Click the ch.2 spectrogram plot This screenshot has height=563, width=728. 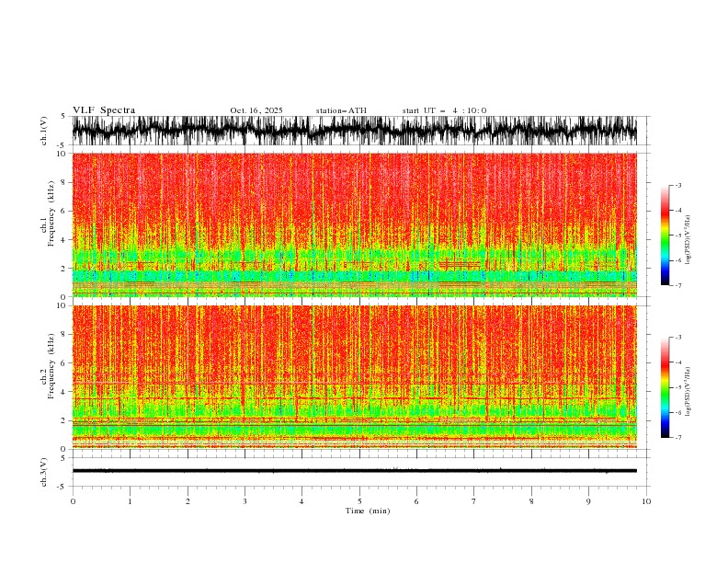(354, 377)
